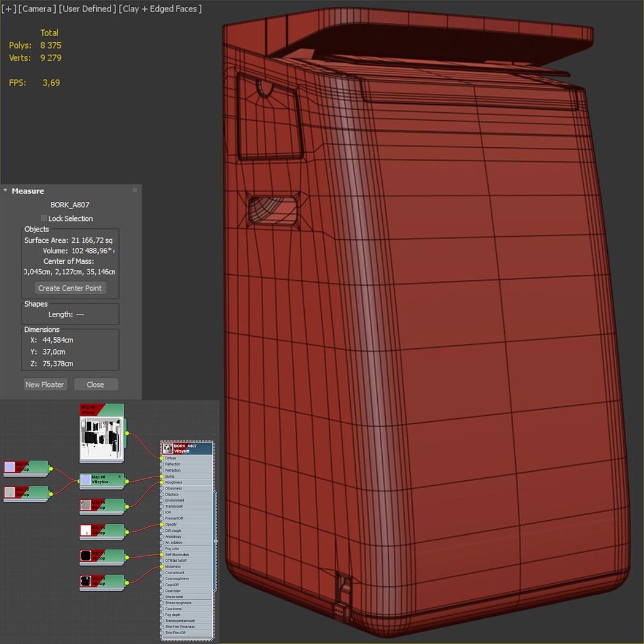
Task: Click the Bump input socket
Action: 162,477
